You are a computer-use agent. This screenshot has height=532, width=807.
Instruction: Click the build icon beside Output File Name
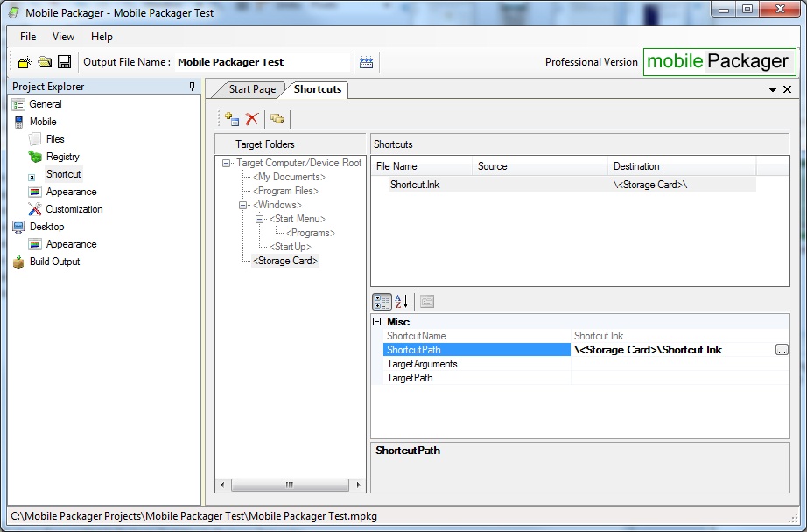pos(366,62)
